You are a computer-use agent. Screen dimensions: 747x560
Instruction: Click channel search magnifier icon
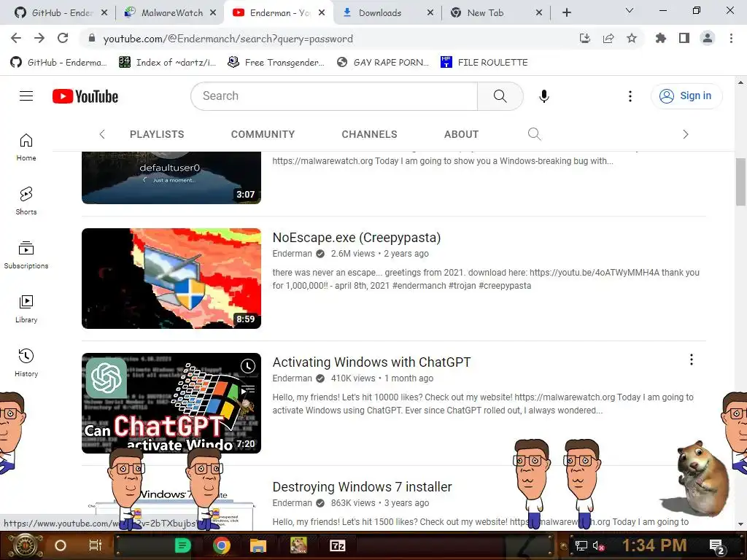click(x=534, y=134)
